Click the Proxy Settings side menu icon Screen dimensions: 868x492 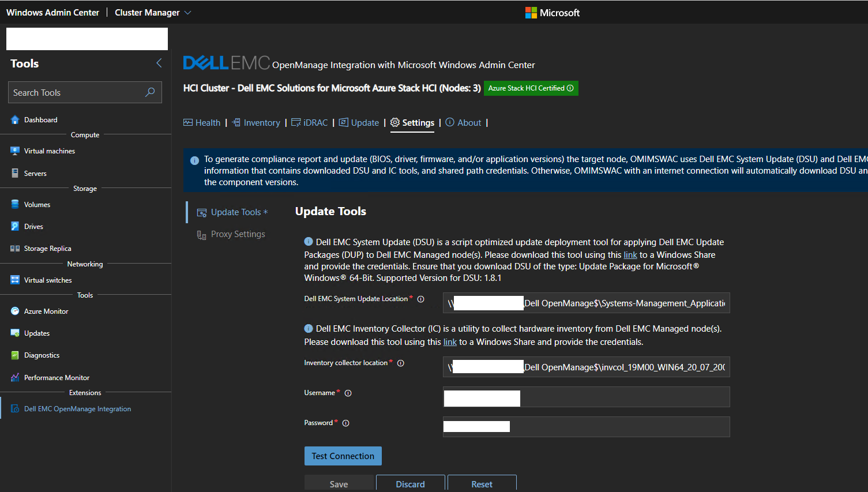(201, 235)
